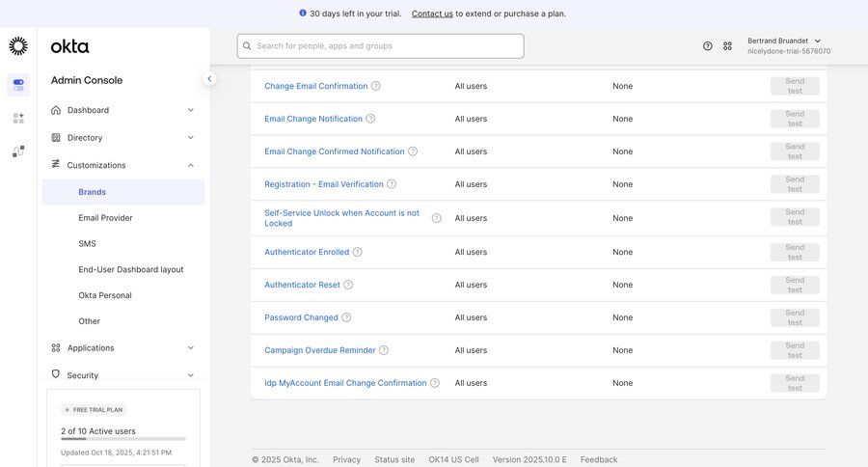Click Feedback in the footer
The width and height of the screenshot is (868, 467).
point(599,459)
